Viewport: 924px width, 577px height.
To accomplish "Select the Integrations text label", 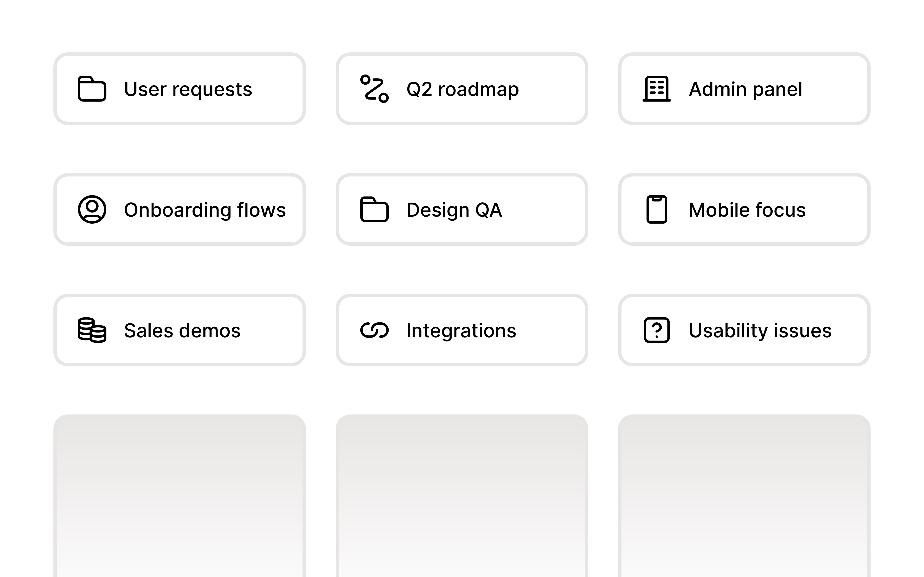I will [x=461, y=330].
